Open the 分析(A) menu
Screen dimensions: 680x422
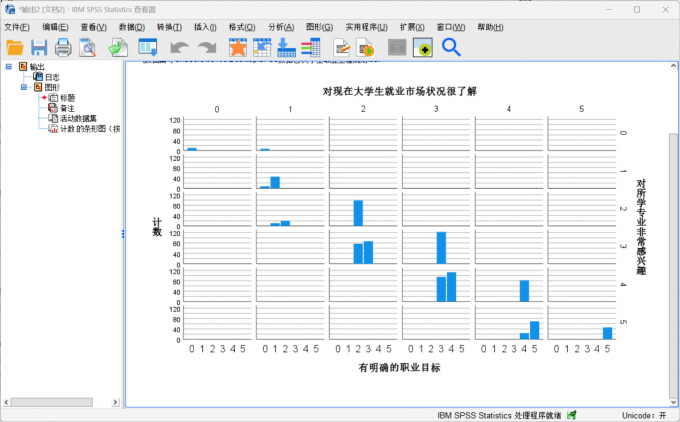click(x=281, y=26)
